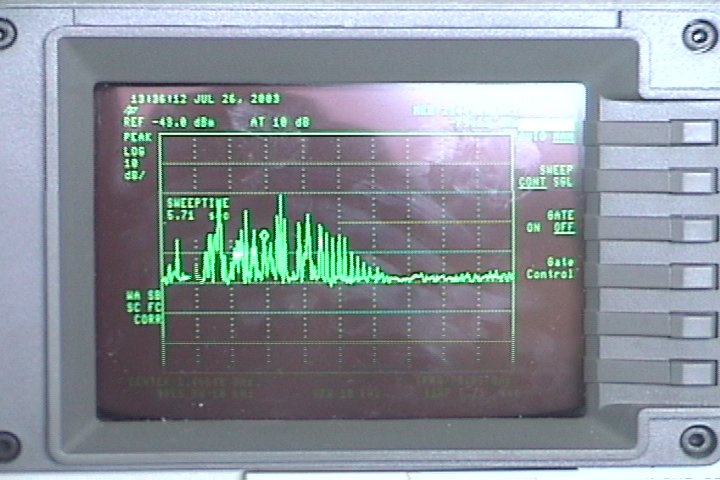Screen dimensions: 720x480
Task: Click the top-left bezel screw
Action: click(x=7, y=34)
